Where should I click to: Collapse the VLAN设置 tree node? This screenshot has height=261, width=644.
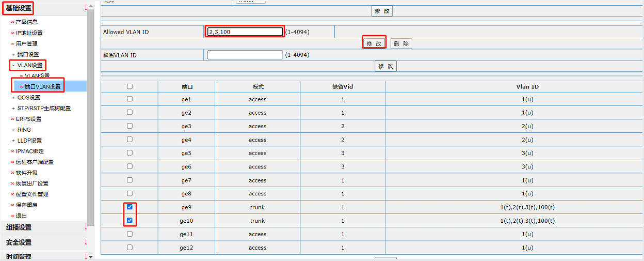point(13,66)
